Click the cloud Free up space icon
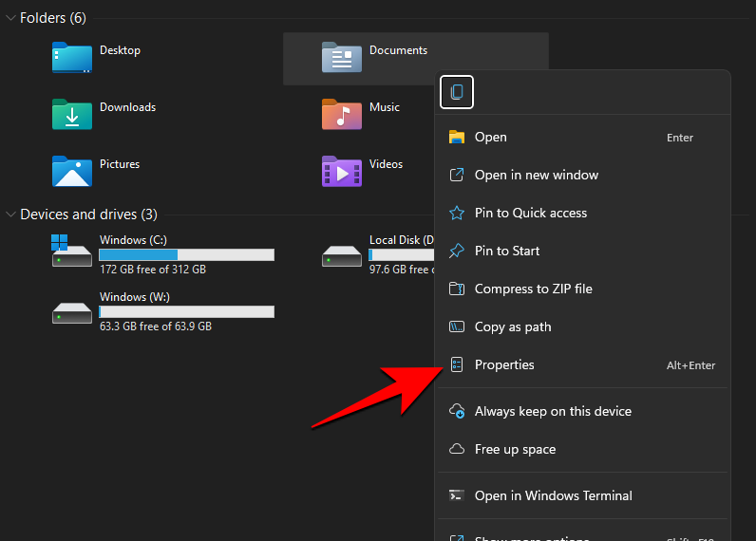The height and width of the screenshot is (541, 756). (x=457, y=450)
